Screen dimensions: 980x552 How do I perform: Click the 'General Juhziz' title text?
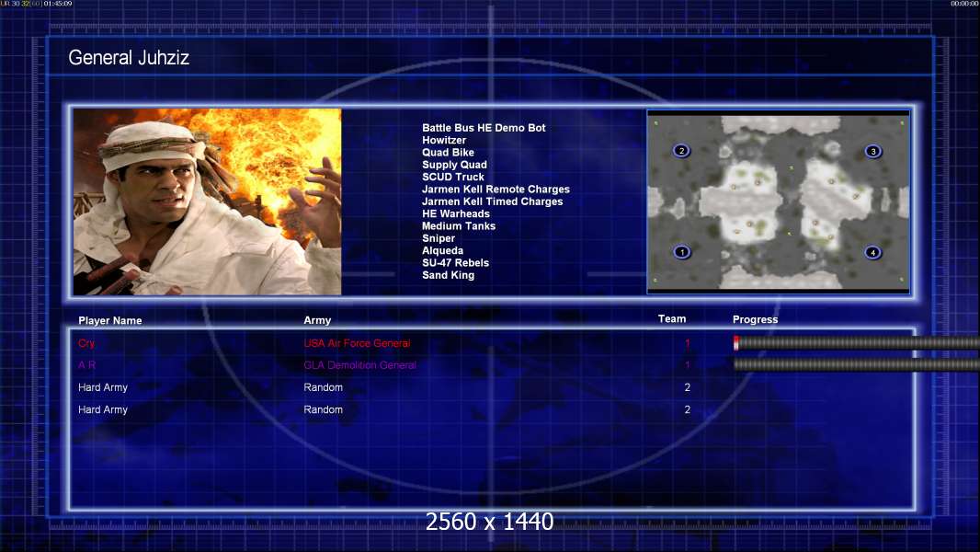tap(129, 58)
